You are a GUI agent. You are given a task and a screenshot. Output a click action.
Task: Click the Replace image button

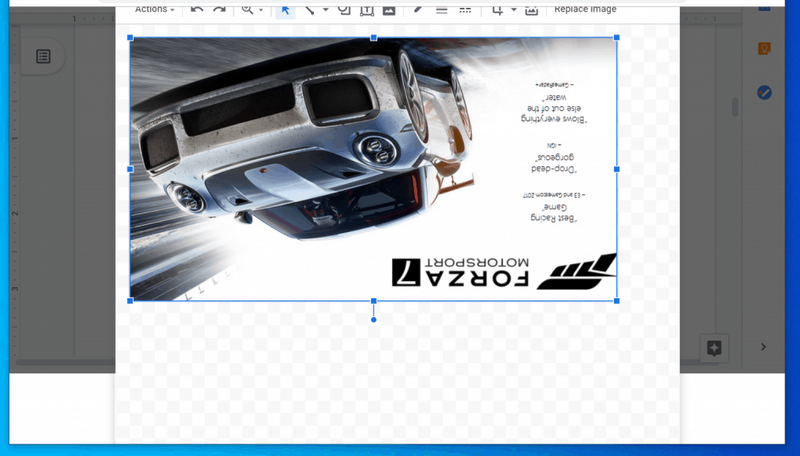(585, 9)
